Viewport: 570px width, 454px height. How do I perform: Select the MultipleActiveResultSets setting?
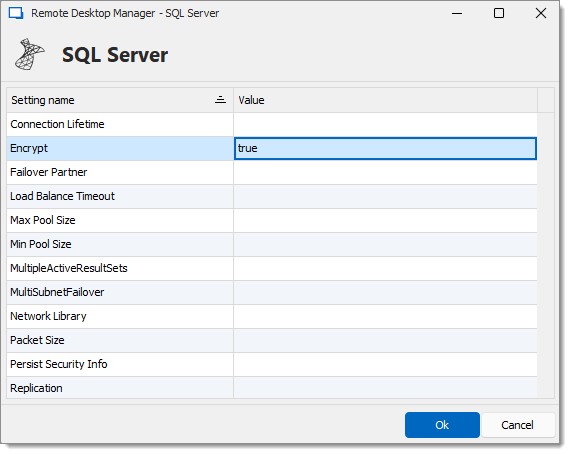[x=120, y=268]
